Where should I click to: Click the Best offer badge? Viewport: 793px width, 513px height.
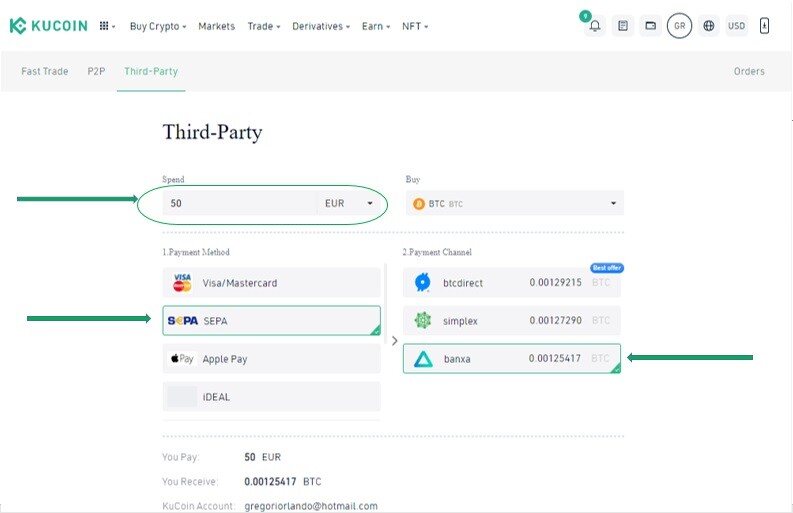tap(607, 268)
